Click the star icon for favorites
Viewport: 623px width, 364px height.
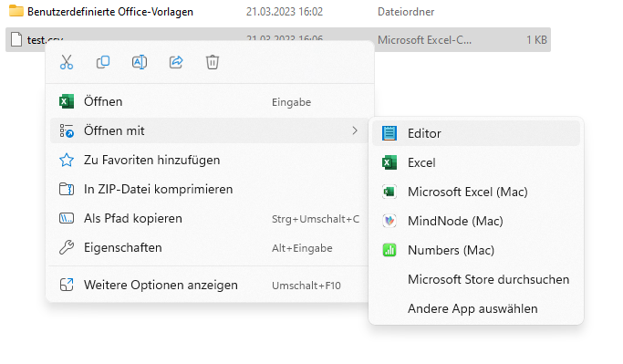[x=67, y=161]
